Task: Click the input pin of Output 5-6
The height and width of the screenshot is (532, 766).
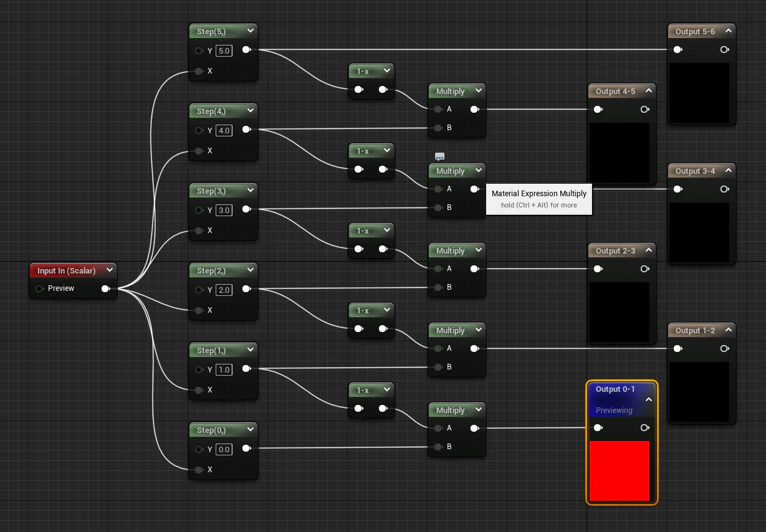Action: point(677,50)
